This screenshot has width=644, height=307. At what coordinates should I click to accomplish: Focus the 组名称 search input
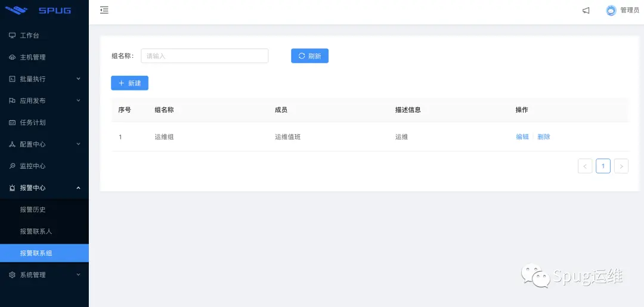pyautogui.click(x=205, y=56)
